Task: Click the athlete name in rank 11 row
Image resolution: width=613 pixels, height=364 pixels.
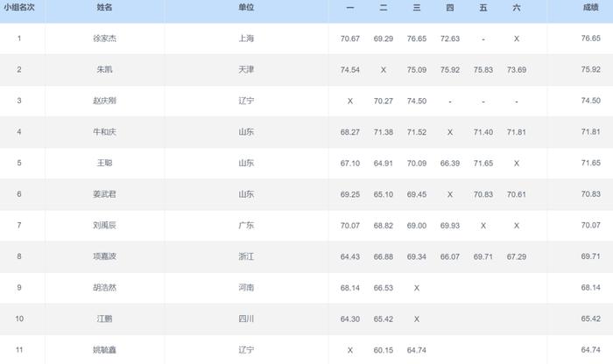Action: pos(104,350)
